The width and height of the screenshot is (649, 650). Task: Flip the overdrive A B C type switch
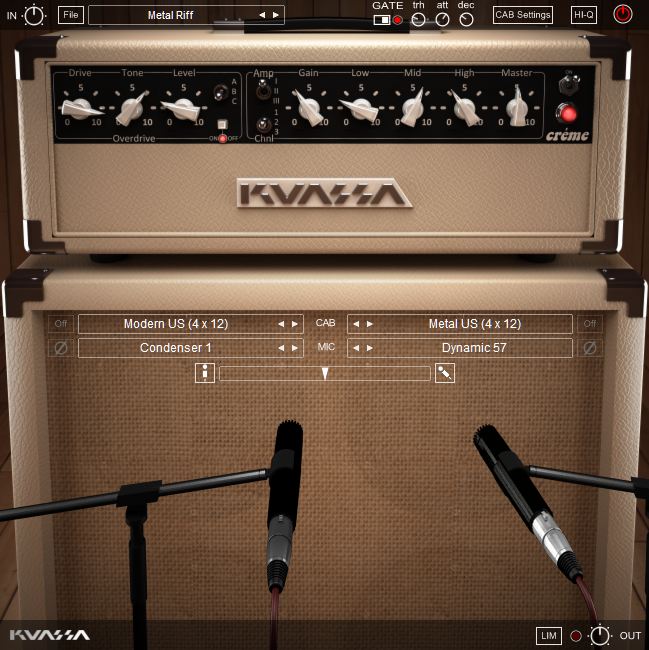(220, 92)
